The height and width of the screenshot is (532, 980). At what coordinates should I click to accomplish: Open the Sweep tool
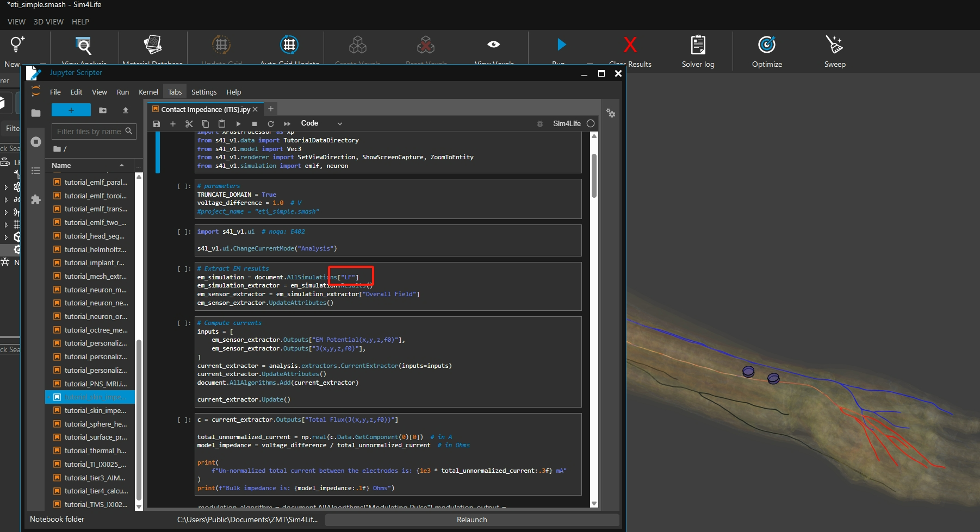[x=834, y=46]
